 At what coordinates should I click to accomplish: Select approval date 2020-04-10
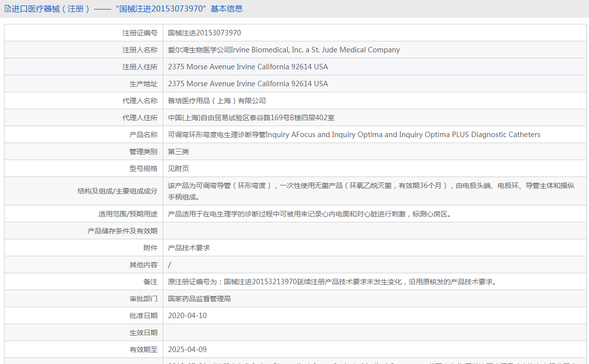click(x=188, y=316)
